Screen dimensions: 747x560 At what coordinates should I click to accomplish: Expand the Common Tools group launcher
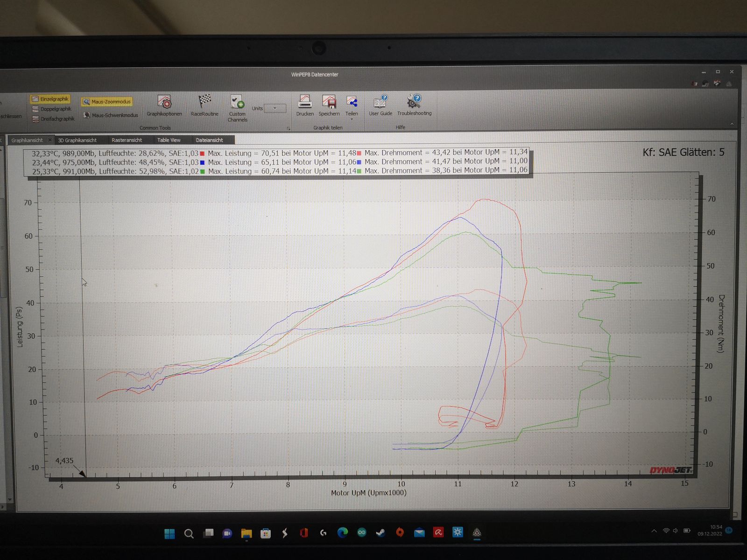(x=288, y=128)
